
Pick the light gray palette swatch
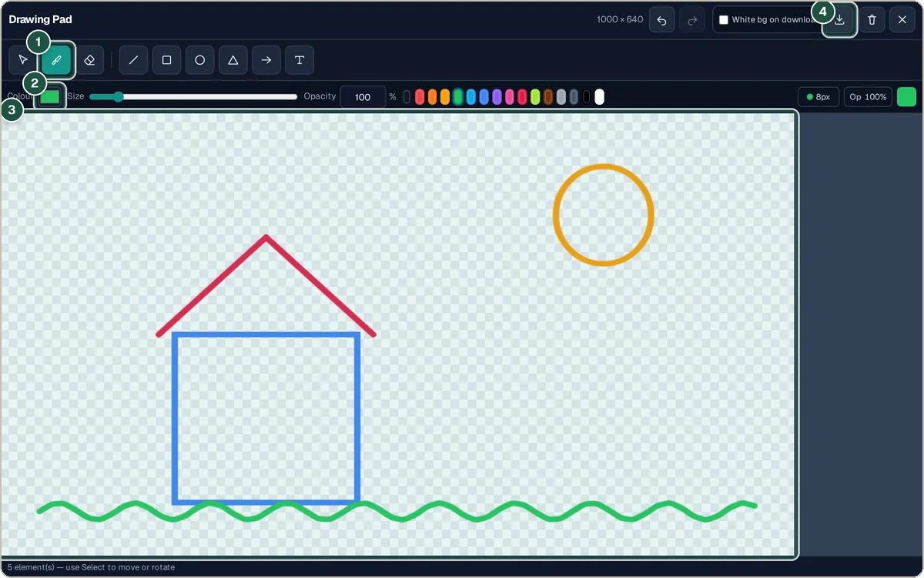[561, 97]
